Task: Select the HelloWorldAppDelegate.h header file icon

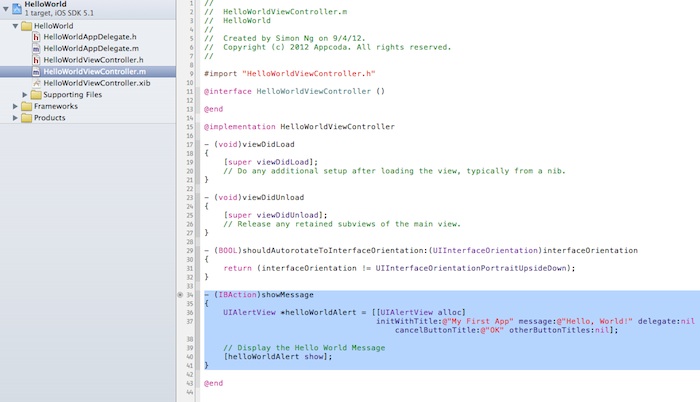Action: click(36, 36)
